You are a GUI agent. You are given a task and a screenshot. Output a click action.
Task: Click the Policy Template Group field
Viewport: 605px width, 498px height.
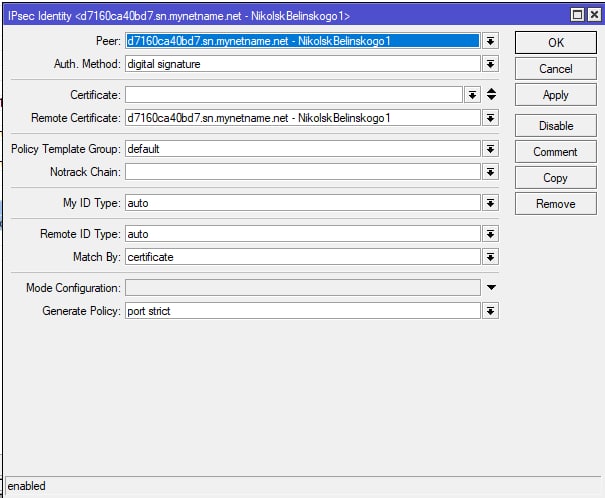click(x=302, y=149)
